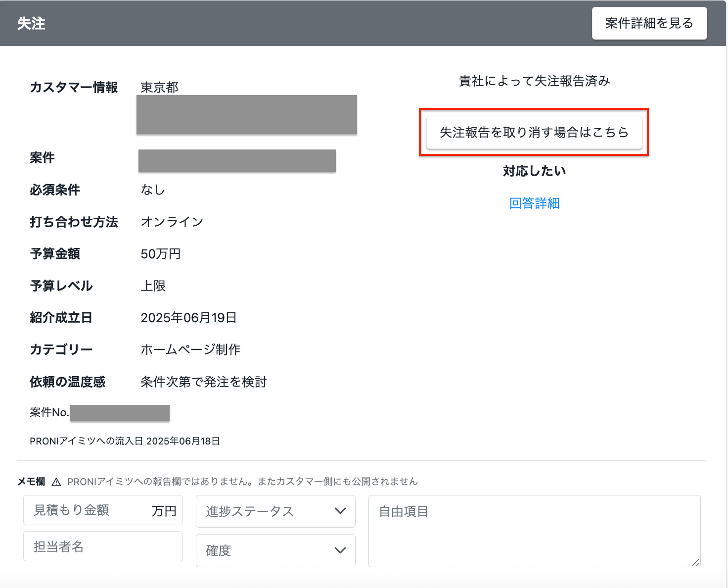This screenshot has height=588, width=728.
Task: Click the chevron arrow in 進捗ステータス
Action: tap(340, 511)
